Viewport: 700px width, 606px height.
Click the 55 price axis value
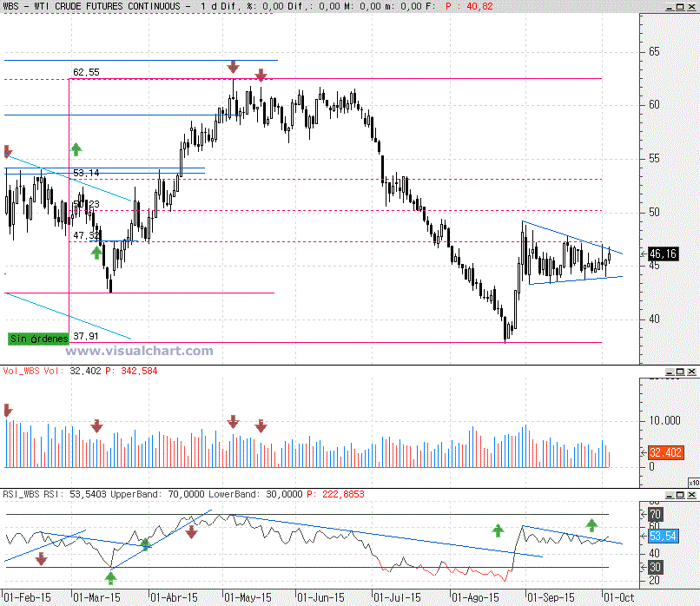[x=654, y=159]
